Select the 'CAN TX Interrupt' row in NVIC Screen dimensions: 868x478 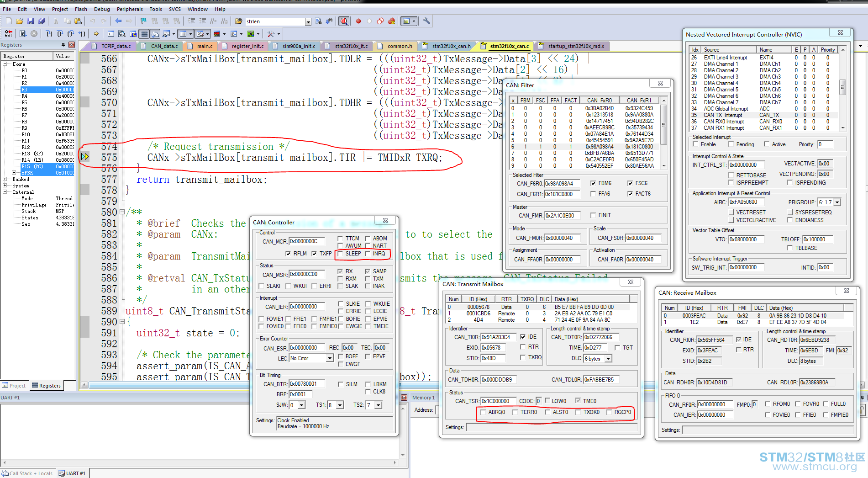coord(764,115)
